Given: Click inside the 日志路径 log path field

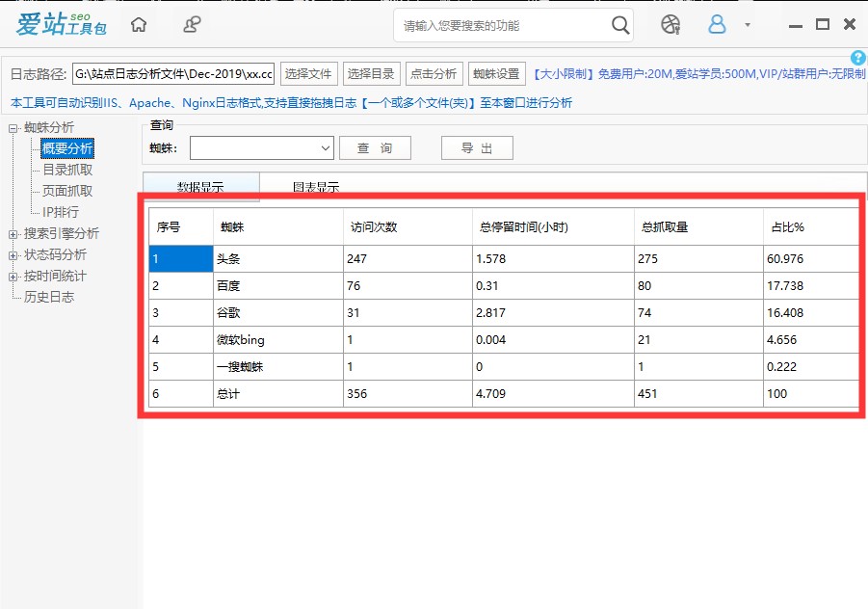Looking at the screenshot, I should click(x=173, y=73).
